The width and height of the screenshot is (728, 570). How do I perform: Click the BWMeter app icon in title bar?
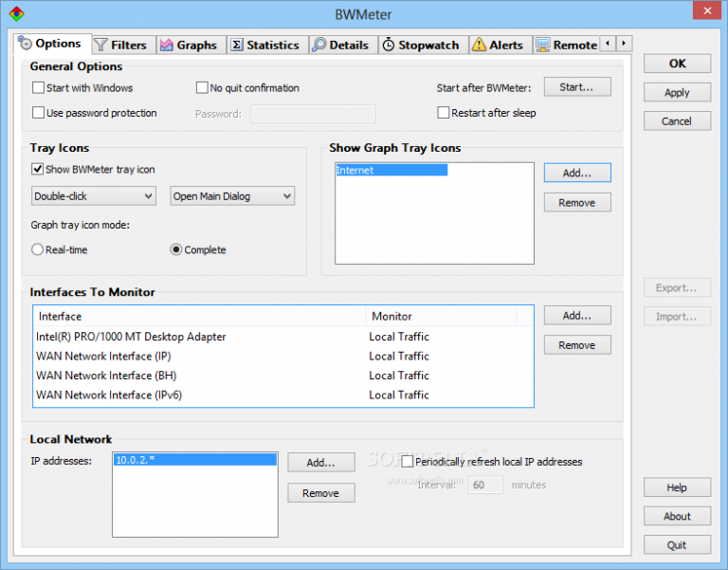coord(17,14)
